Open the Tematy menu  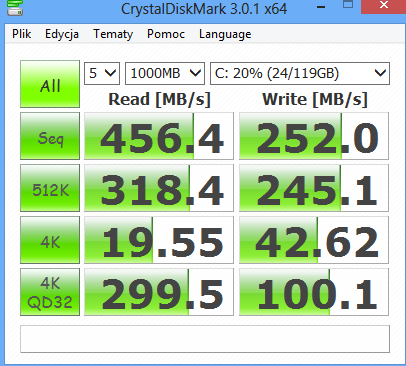(113, 34)
